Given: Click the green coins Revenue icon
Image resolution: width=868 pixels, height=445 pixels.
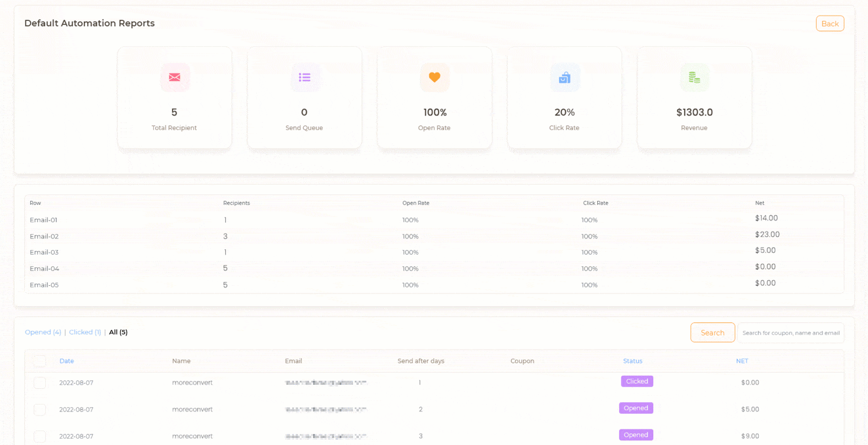Looking at the screenshot, I should pyautogui.click(x=694, y=78).
